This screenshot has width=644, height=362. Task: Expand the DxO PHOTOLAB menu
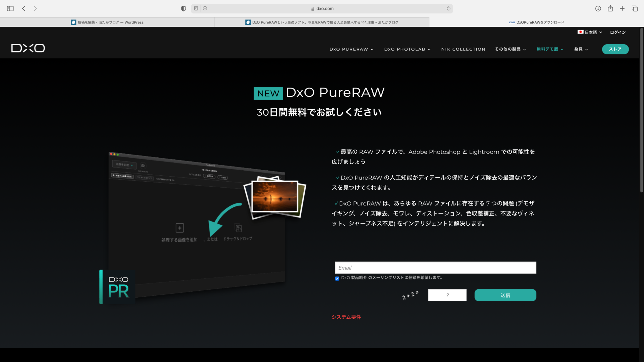point(408,49)
